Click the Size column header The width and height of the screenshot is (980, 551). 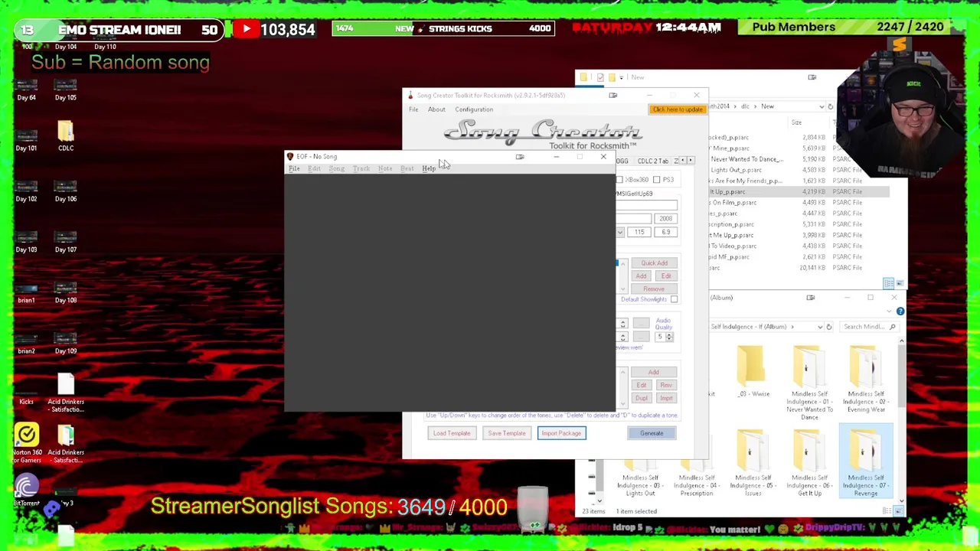796,122
